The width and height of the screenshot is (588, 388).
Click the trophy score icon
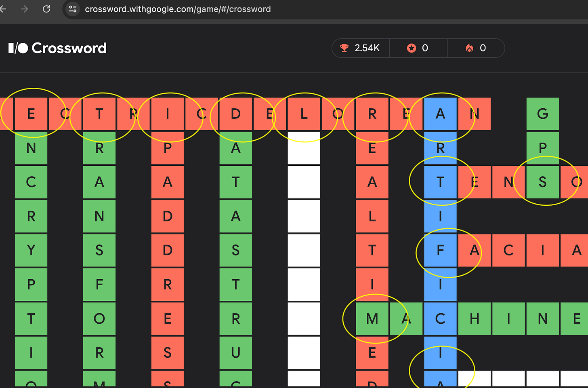pos(344,48)
